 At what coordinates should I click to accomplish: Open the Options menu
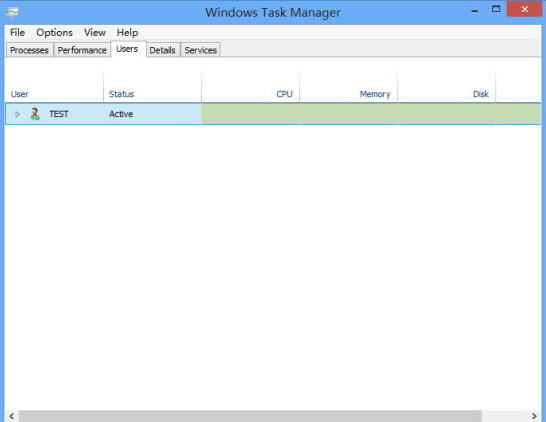point(55,32)
